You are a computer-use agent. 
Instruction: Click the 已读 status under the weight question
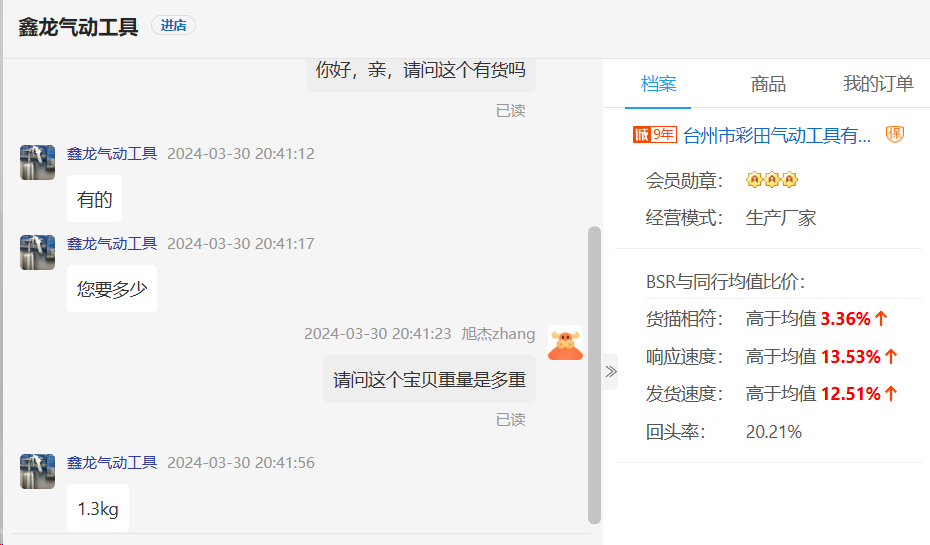point(511,420)
